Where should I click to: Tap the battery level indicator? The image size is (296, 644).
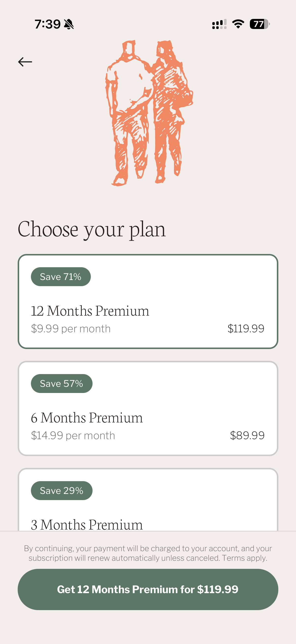(x=259, y=24)
